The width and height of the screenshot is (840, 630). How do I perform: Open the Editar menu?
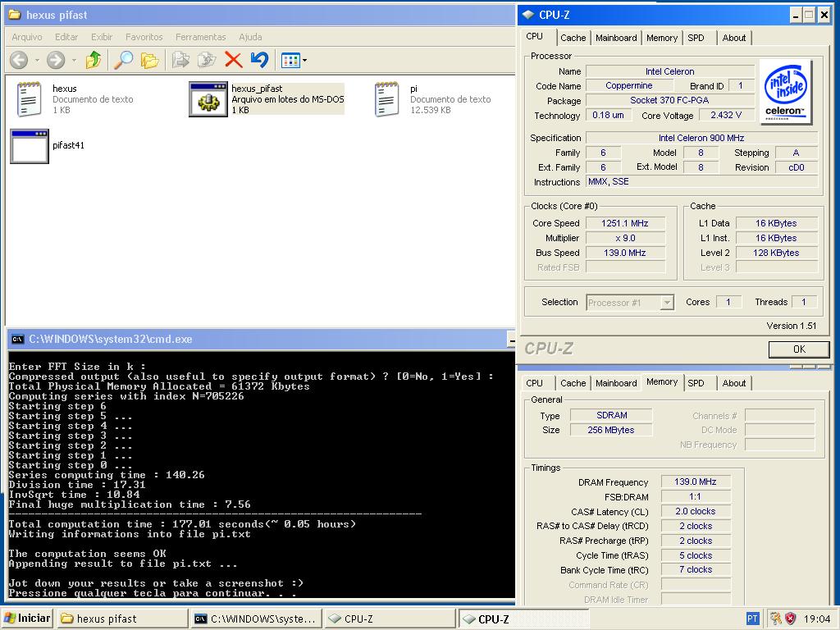coord(66,37)
